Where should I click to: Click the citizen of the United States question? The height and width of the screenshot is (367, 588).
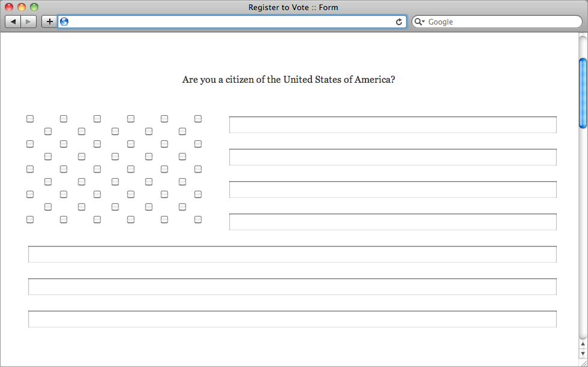click(x=289, y=80)
